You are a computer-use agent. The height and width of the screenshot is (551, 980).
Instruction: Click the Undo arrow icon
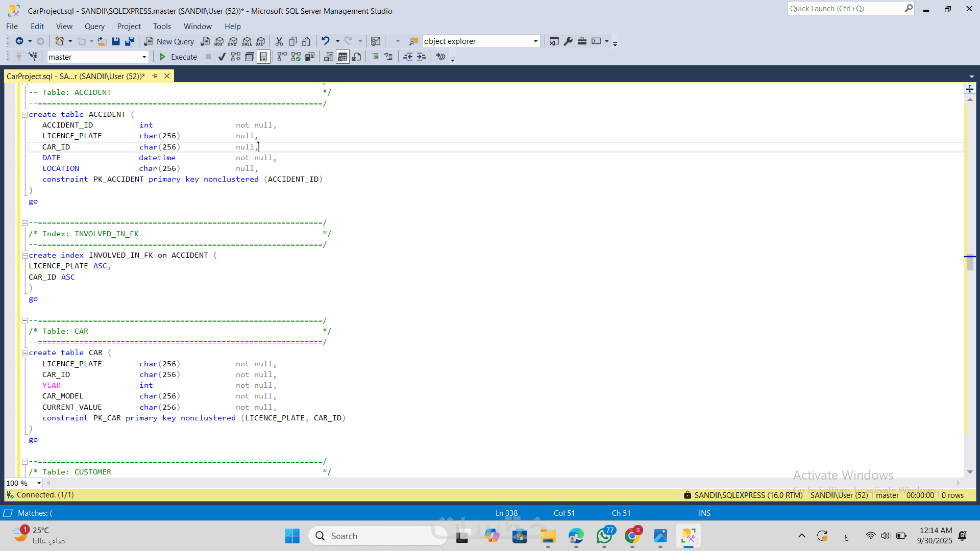[x=325, y=41]
